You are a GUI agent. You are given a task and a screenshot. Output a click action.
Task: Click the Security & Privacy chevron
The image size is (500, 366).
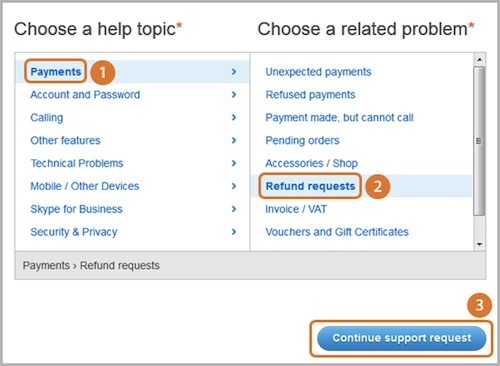click(x=234, y=232)
